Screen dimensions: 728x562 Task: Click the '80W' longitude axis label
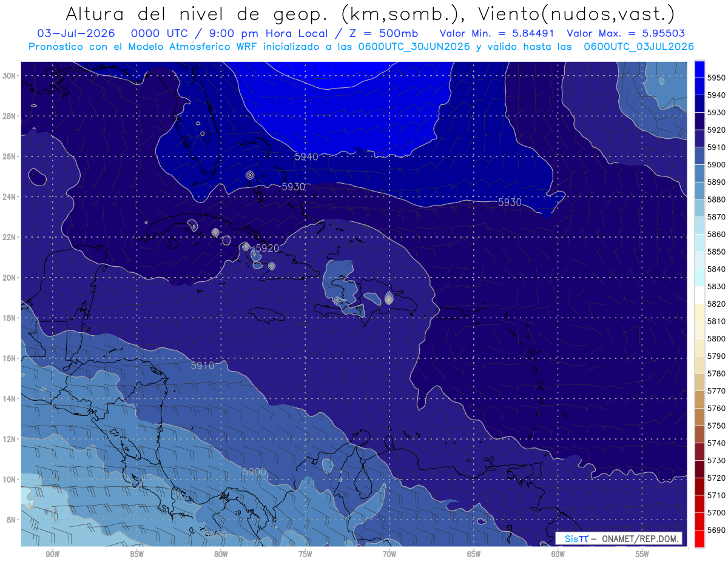click(221, 554)
